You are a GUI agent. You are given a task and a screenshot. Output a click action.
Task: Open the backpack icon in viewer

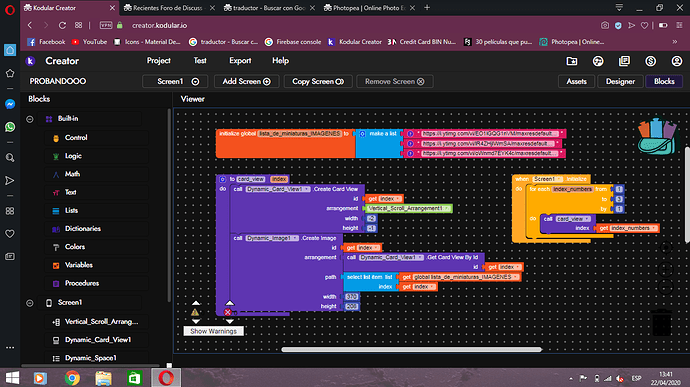657,136
